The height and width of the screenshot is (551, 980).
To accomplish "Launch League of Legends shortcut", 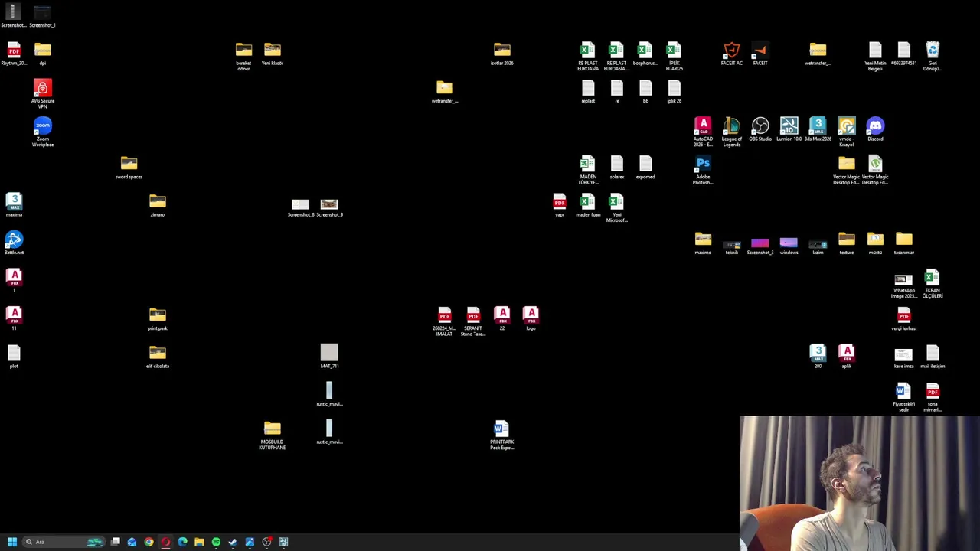I will click(732, 131).
